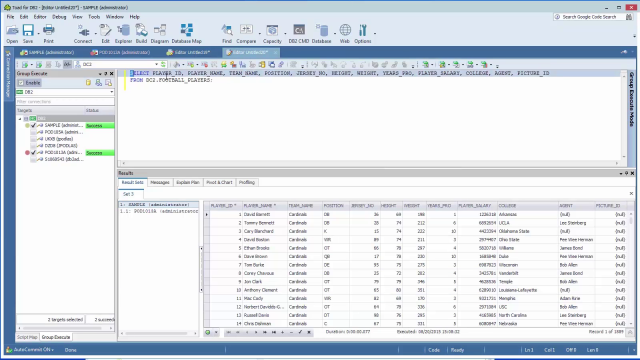Select the SAMPLE (administrator) document tab
The image size is (640, 360).
pos(48,52)
